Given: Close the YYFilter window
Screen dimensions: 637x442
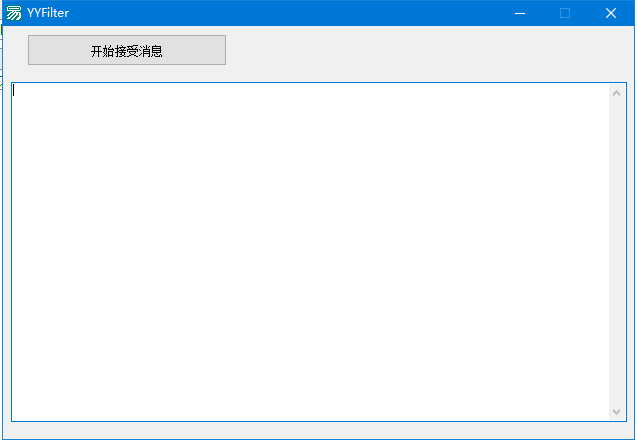Looking at the screenshot, I should (x=611, y=13).
